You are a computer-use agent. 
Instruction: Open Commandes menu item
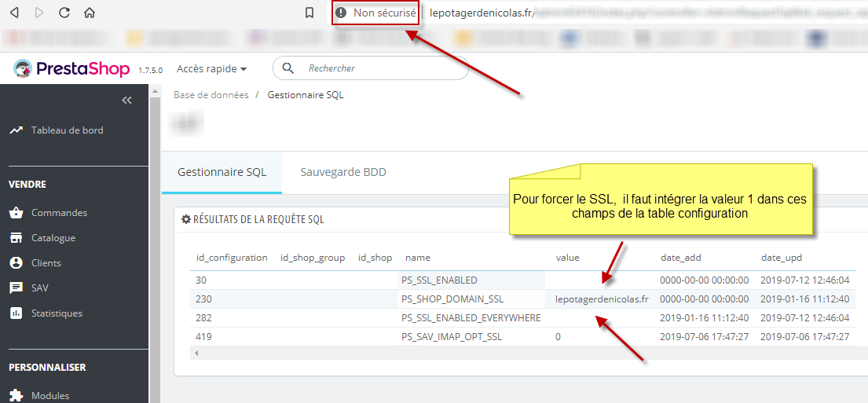59,213
